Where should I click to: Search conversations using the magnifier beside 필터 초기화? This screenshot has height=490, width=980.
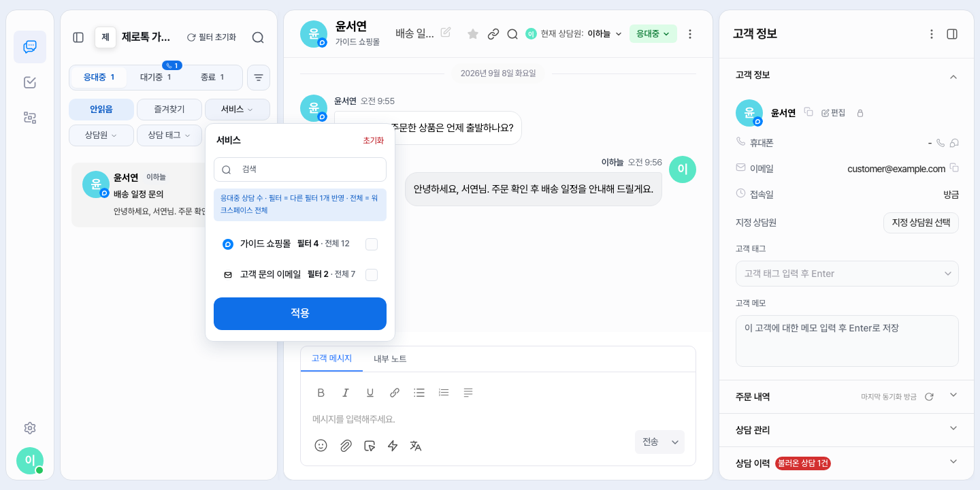(258, 37)
